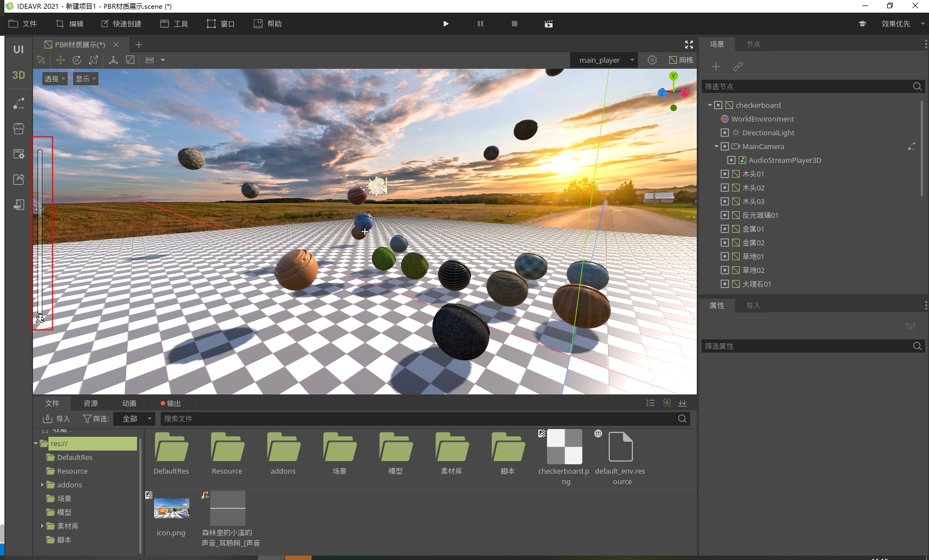Image resolution: width=929 pixels, height=560 pixels.
Task: Switch file browser to list view
Action: pos(651,403)
